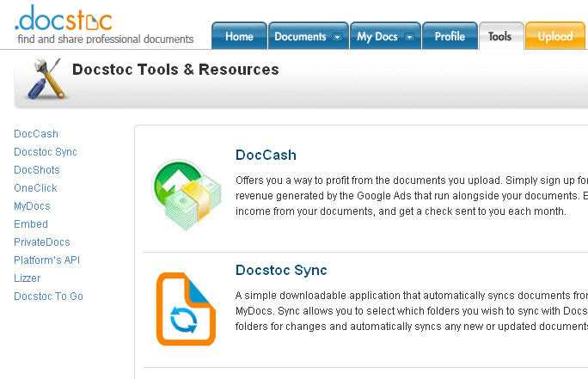Open the DocShots sidebar link
The width and height of the screenshot is (588, 379).
click(37, 170)
